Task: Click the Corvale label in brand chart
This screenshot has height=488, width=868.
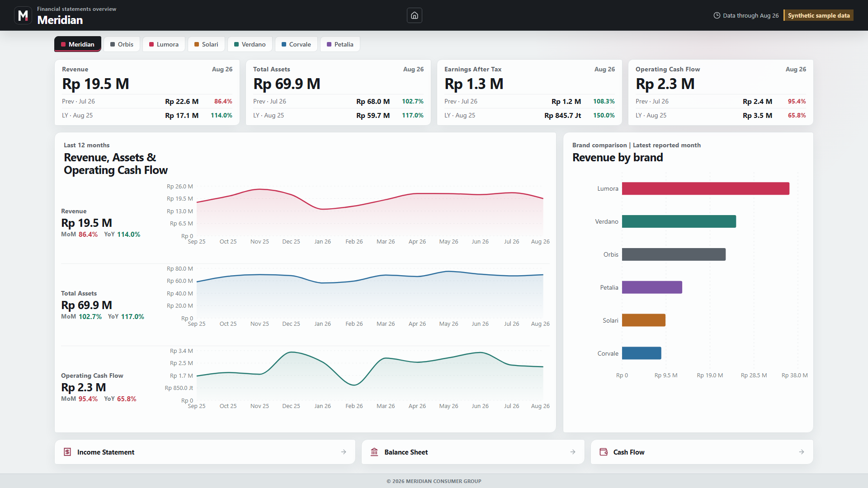Action: click(608, 354)
